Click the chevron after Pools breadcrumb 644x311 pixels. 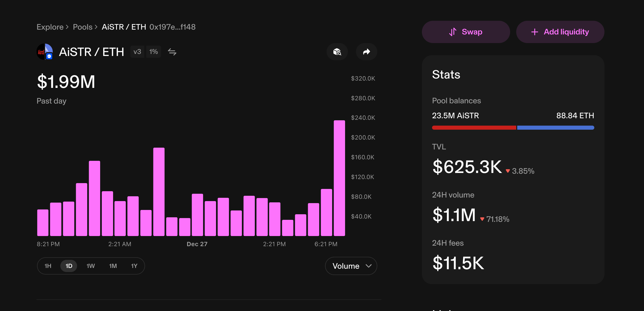point(96,27)
